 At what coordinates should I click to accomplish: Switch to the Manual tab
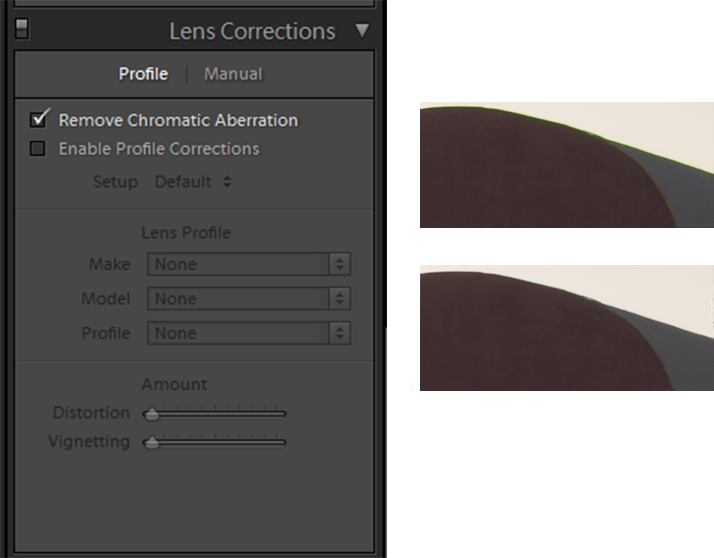point(233,74)
